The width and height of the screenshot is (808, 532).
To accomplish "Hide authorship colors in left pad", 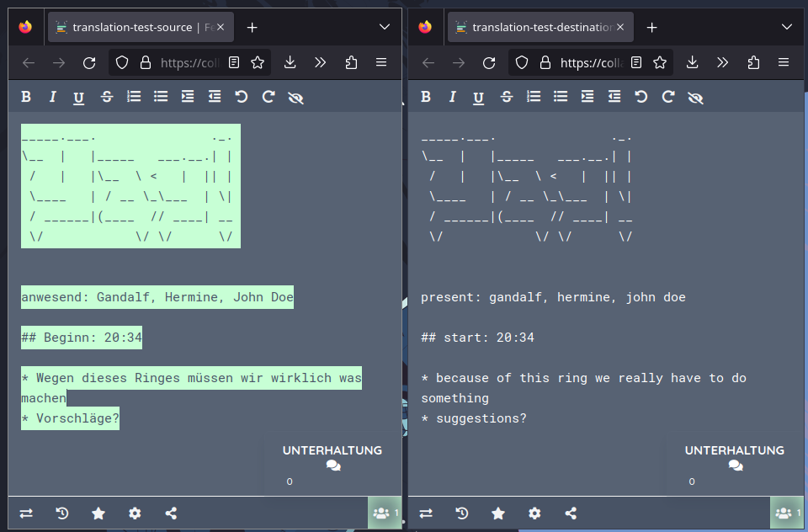I will [295, 97].
